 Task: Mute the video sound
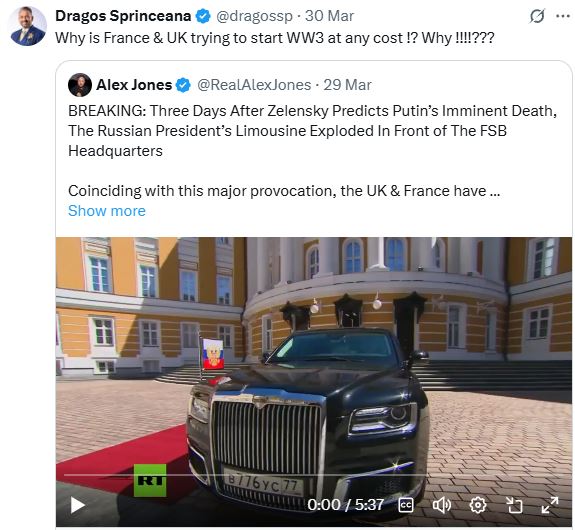[442, 505]
